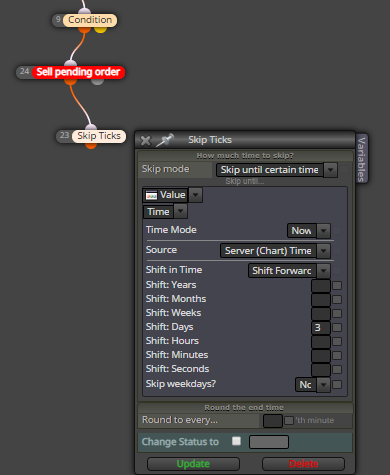Close the Skip Ticks panel with X

[145, 141]
